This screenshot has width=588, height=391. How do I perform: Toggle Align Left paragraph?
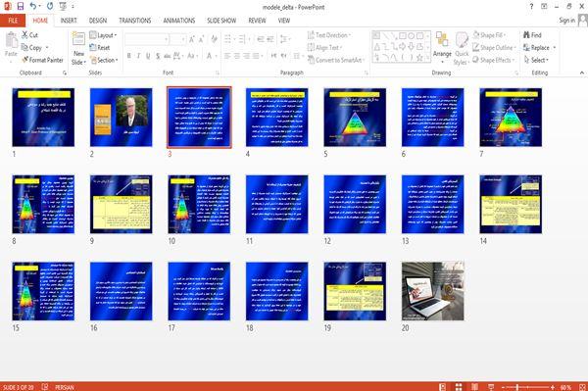(x=227, y=56)
